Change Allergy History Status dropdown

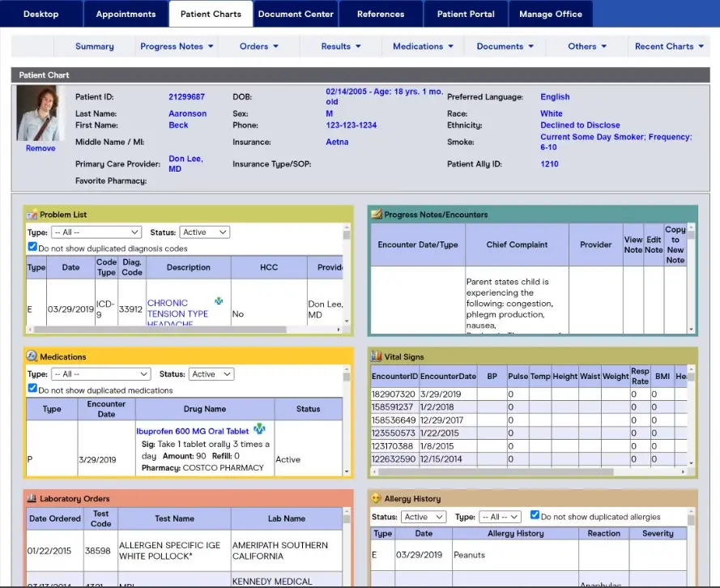tap(423, 516)
